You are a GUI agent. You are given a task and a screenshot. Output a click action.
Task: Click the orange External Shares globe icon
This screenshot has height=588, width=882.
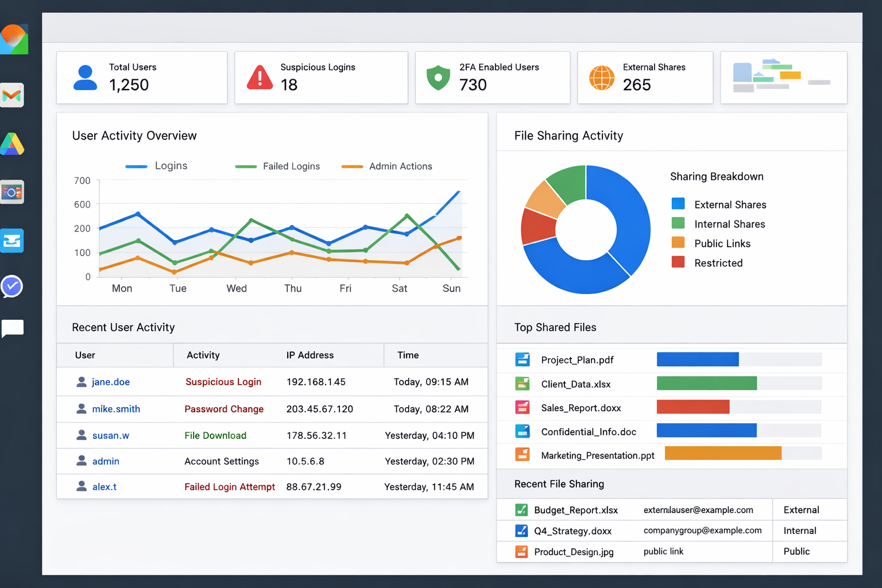(x=602, y=78)
